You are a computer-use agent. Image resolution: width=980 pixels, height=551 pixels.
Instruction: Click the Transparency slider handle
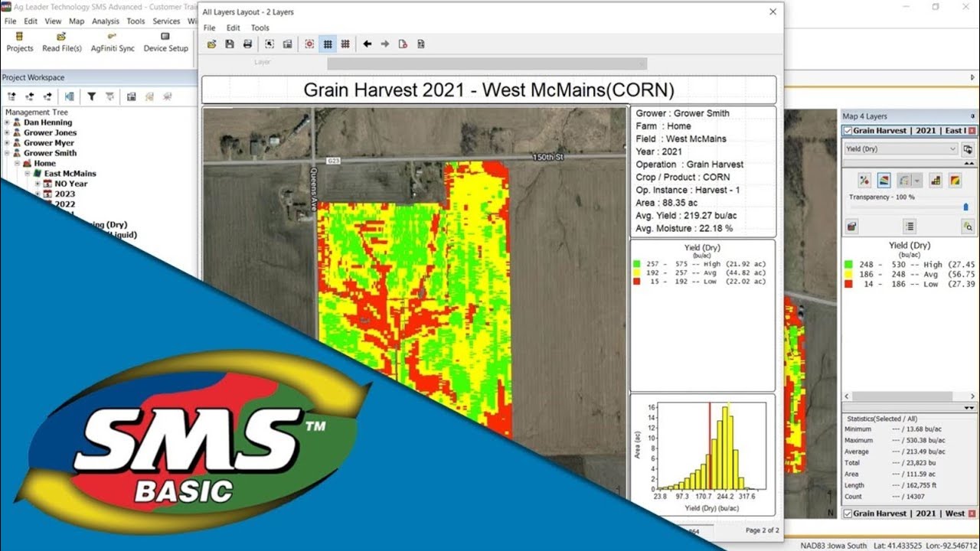click(x=965, y=207)
